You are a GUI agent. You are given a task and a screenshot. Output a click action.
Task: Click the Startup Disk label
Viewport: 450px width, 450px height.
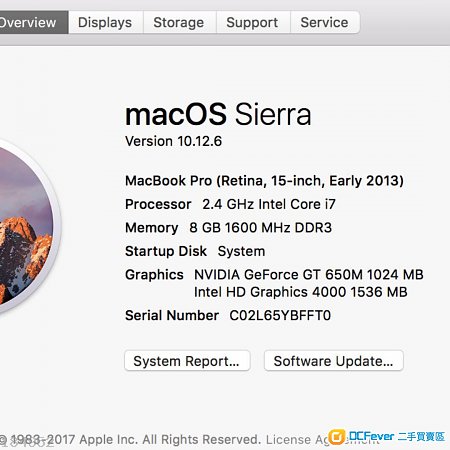(166, 251)
